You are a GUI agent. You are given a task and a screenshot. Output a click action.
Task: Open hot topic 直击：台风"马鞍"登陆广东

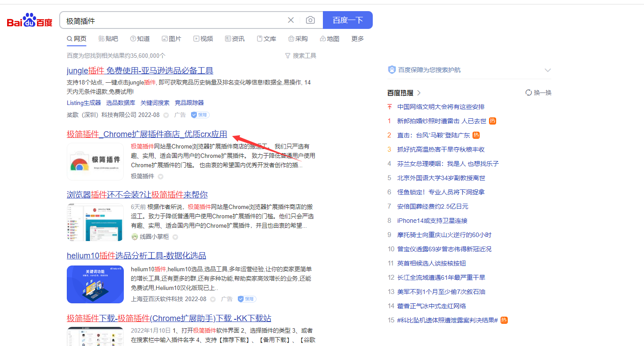click(x=434, y=135)
